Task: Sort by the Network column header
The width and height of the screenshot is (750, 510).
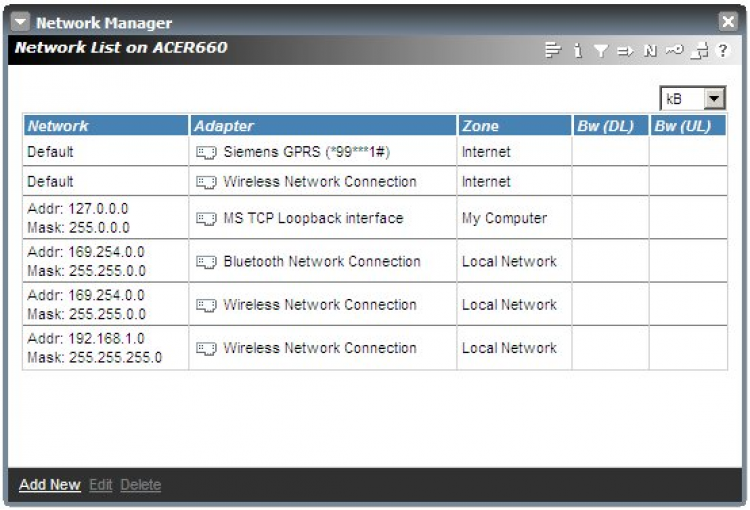Action: (x=58, y=126)
